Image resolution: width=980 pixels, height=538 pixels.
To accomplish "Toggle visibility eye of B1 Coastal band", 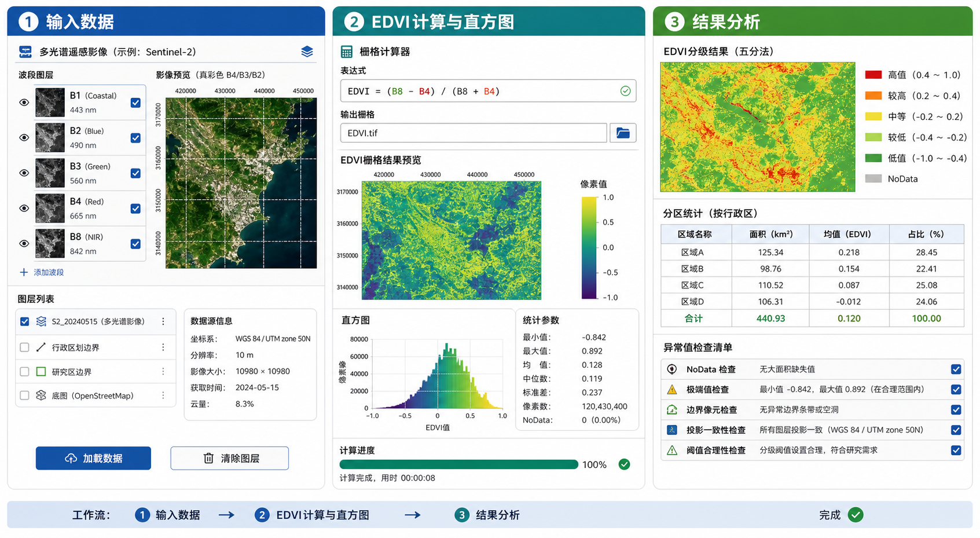I will coord(24,103).
